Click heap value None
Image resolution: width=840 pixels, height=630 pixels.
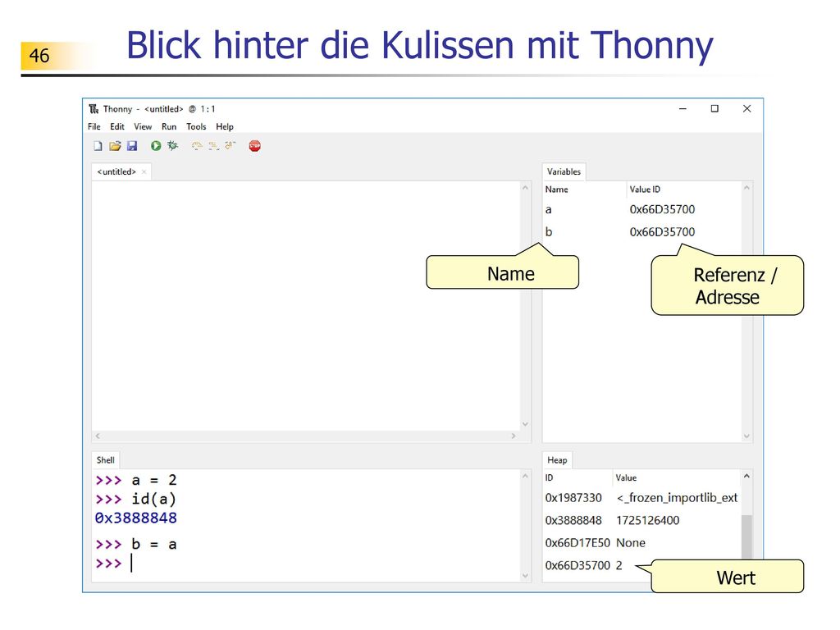tap(631, 543)
